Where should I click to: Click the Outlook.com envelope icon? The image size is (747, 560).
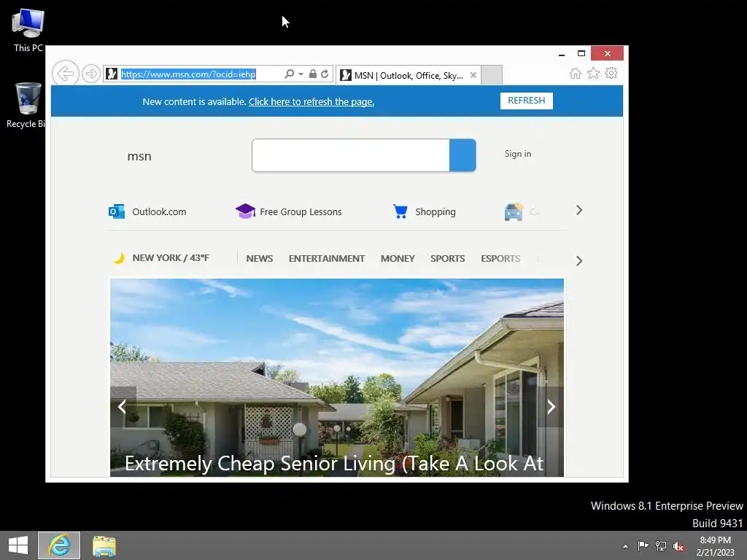[x=116, y=211]
